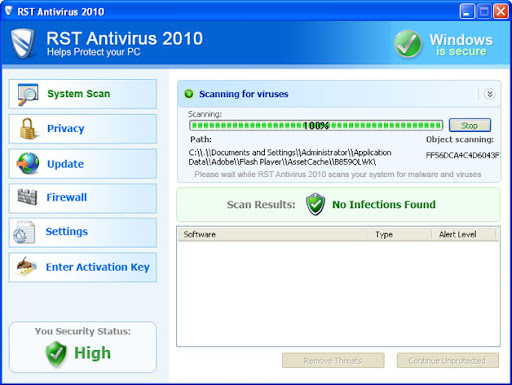Click the 'High' security status text
512x385 pixels.
pos(92,353)
